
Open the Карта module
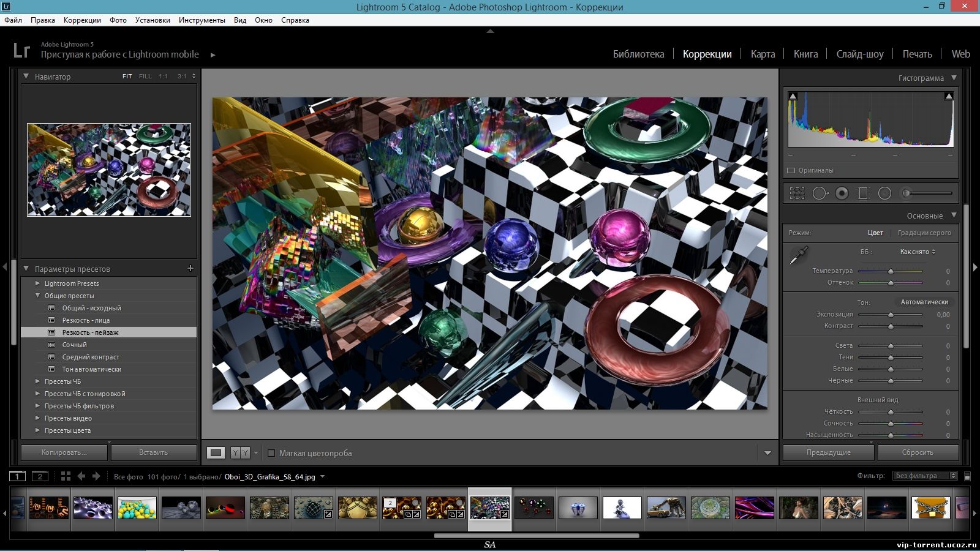[x=763, y=54]
